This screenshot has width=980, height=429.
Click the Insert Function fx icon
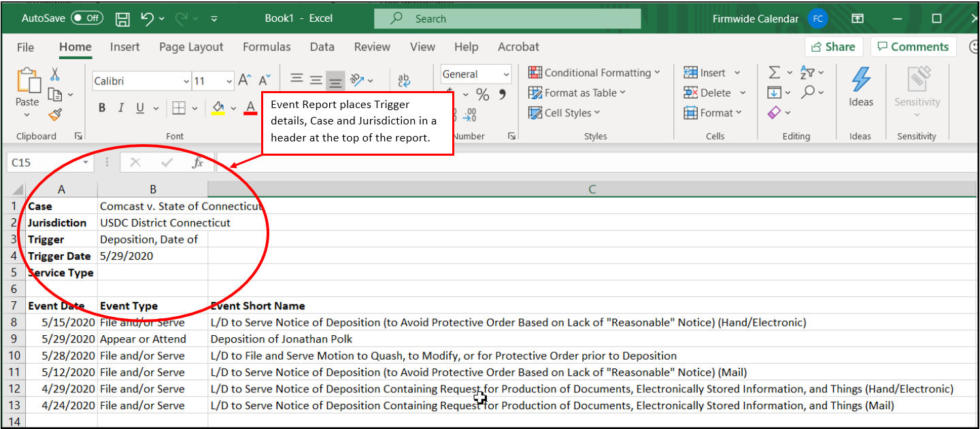(197, 163)
